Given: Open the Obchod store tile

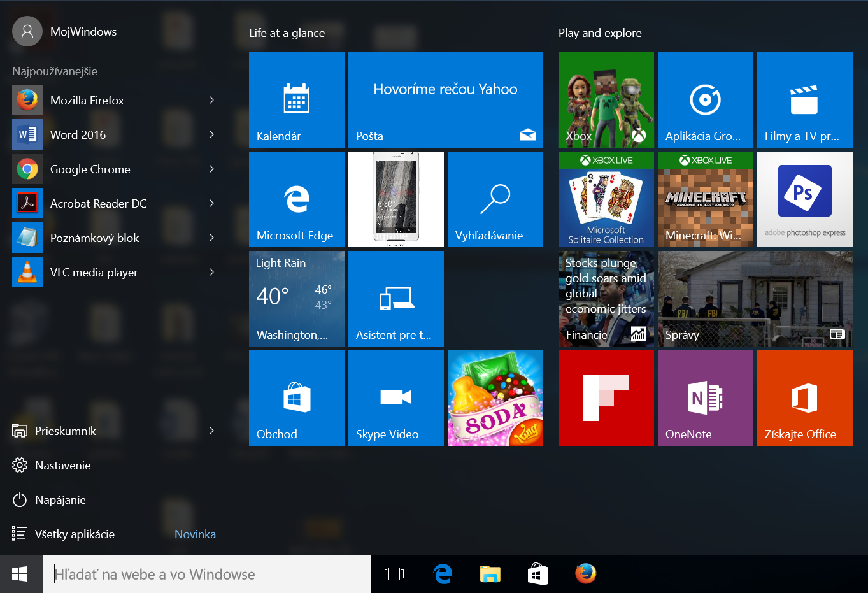Looking at the screenshot, I should (x=297, y=398).
